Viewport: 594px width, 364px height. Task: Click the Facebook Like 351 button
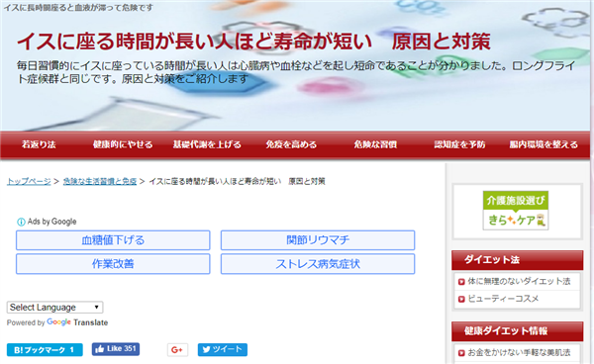click(116, 349)
